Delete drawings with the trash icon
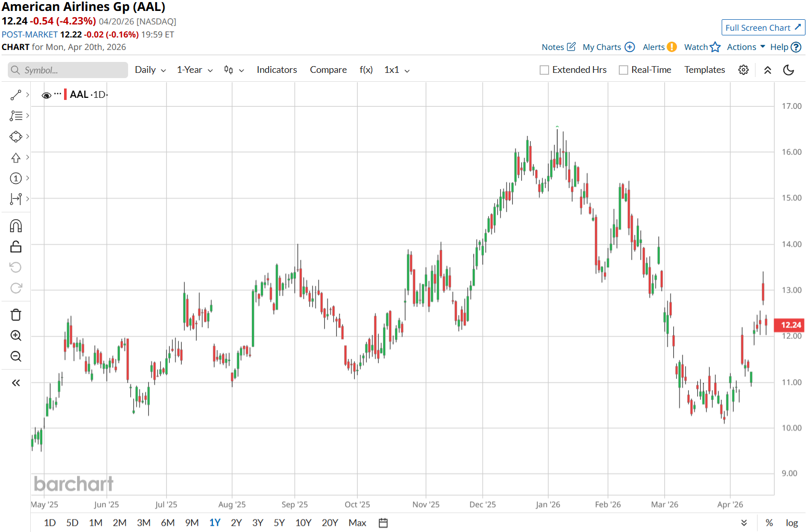The height and width of the screenshot is (532, 806). coord(16,315)
